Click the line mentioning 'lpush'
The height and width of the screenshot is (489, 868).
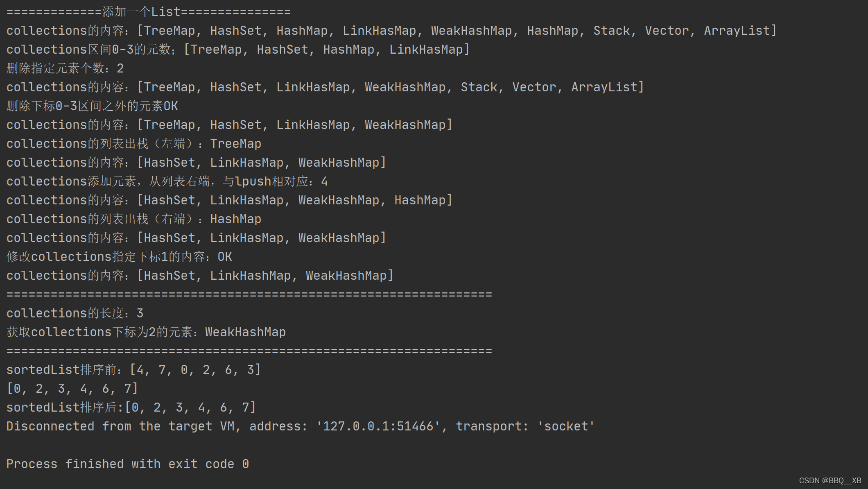167,181
